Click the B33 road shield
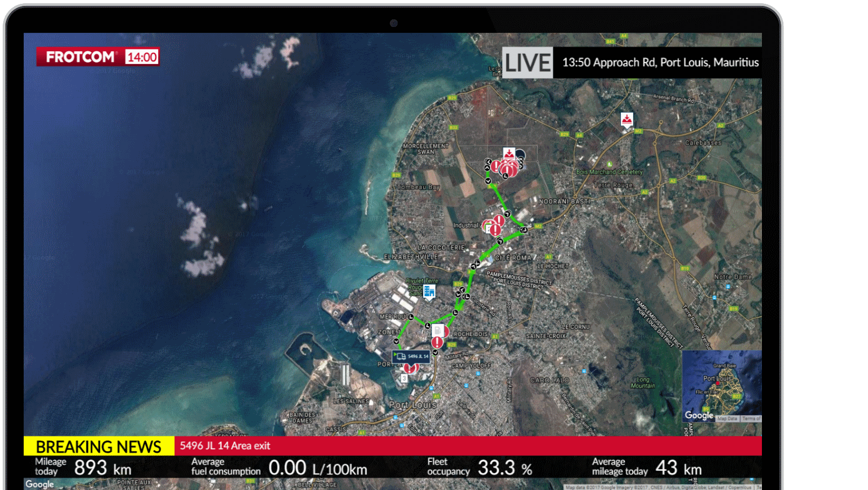868x490 pixels. [453, 128]
